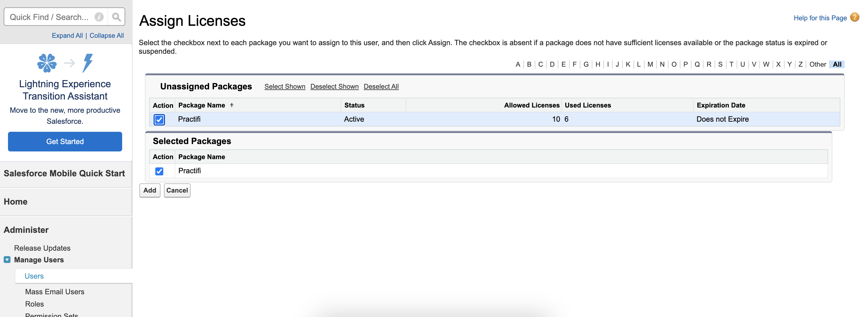Uncheck Practifi in Unassigned Packages
Screen dimensions: 868x317
tap(159, 119)
